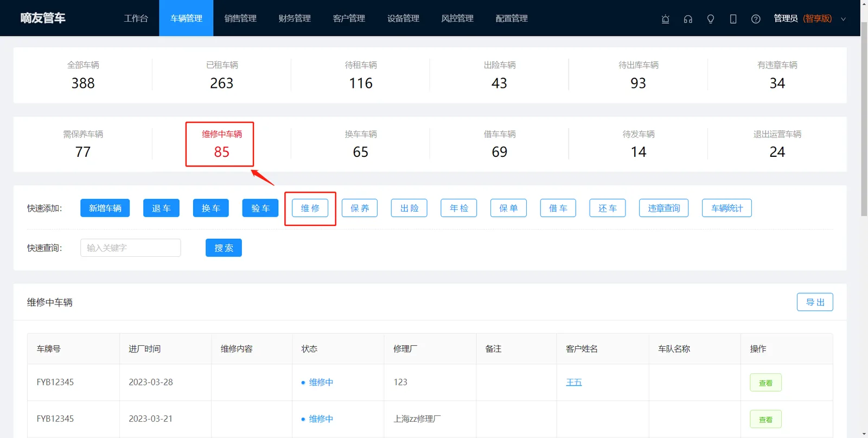
Task: Click the 验车 quick-add button
Action: point(260,208)
